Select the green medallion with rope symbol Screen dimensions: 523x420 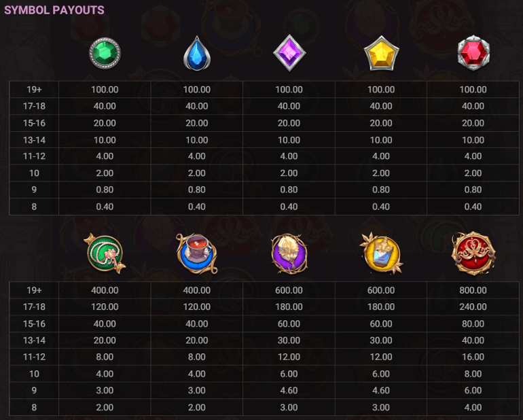[x=105, y=253]
